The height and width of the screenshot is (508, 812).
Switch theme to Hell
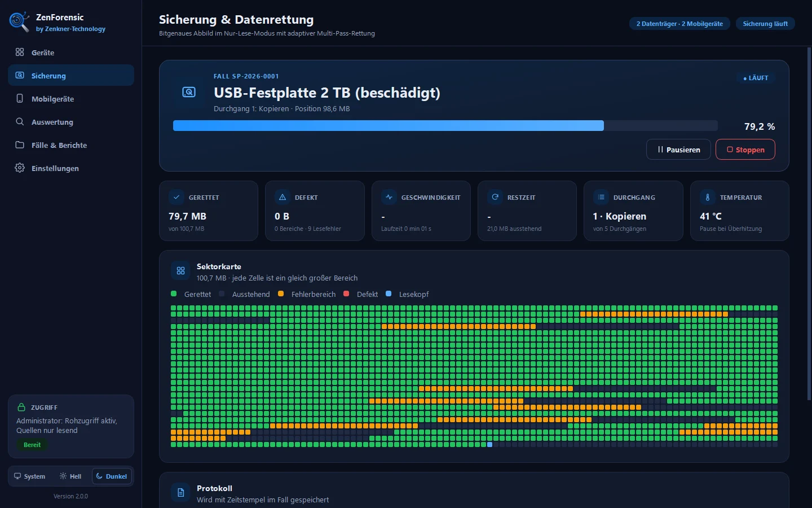coord(70,476)
